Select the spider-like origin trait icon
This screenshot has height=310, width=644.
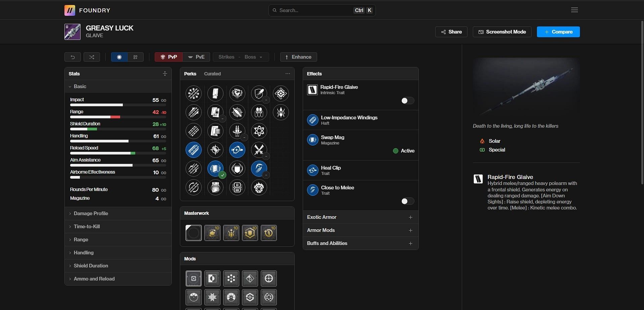click(281, 112)
